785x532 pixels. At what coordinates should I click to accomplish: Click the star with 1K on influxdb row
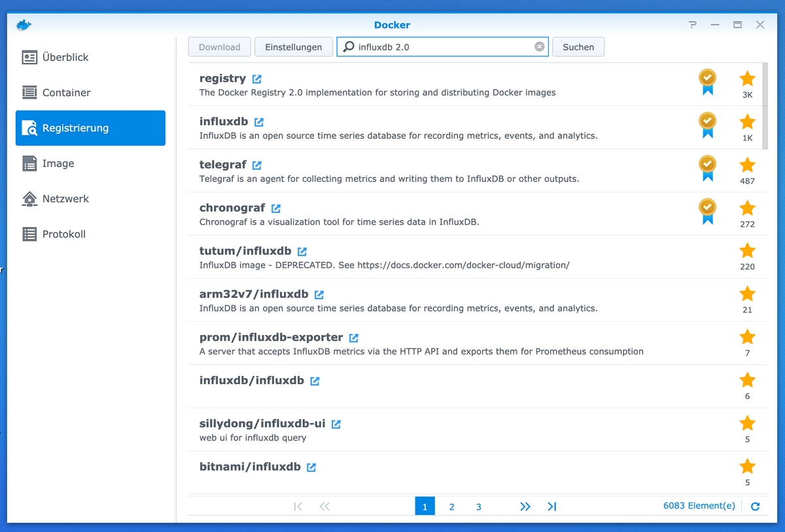click(x=747, y=122)
